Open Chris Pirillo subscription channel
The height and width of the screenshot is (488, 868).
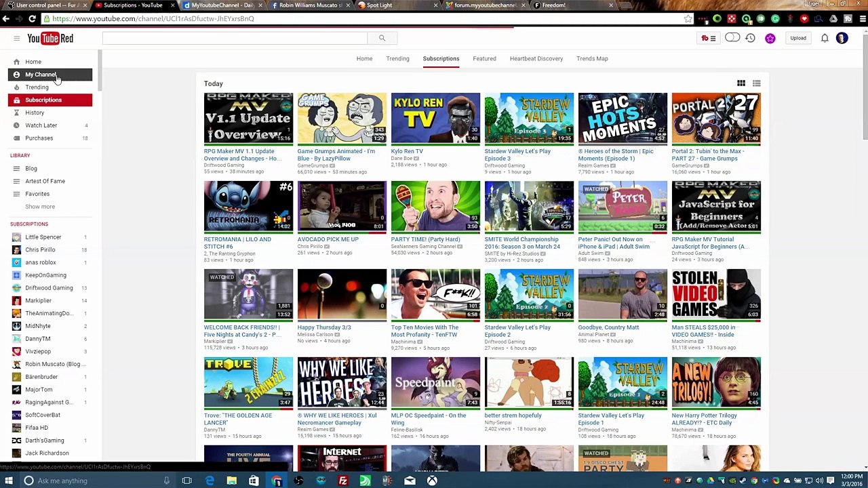click(x=50, y=249)
